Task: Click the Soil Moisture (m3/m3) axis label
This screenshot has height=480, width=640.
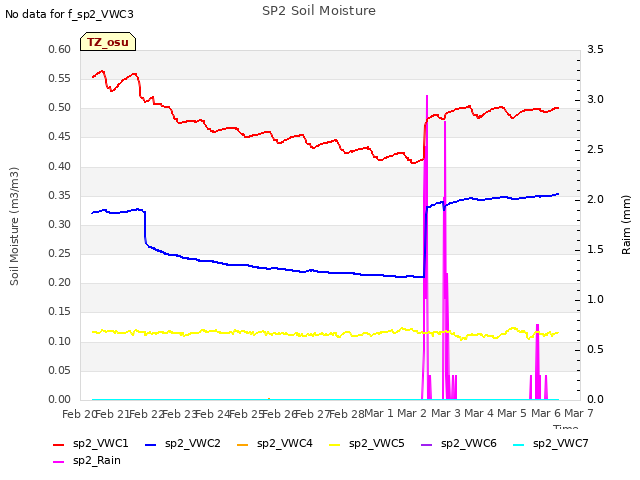Action: coord(14,226)
